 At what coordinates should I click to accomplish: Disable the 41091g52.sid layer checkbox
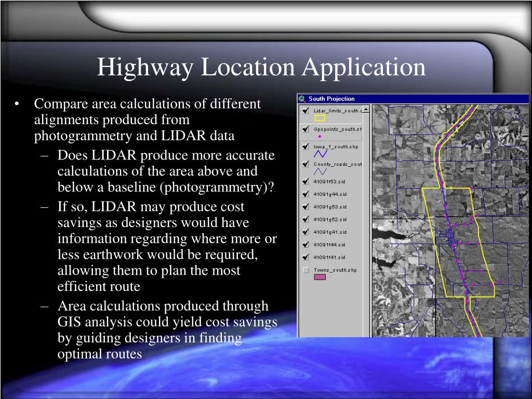[305, 220]
